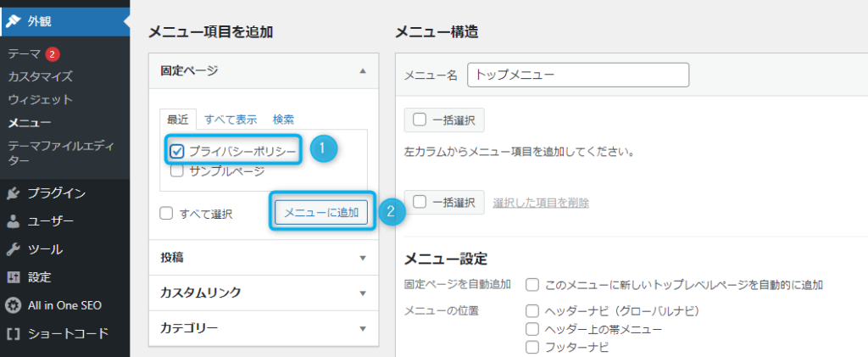Check ヘッダー上の帯メニュー location
This screenshot has height=357, width=868.
532,329
